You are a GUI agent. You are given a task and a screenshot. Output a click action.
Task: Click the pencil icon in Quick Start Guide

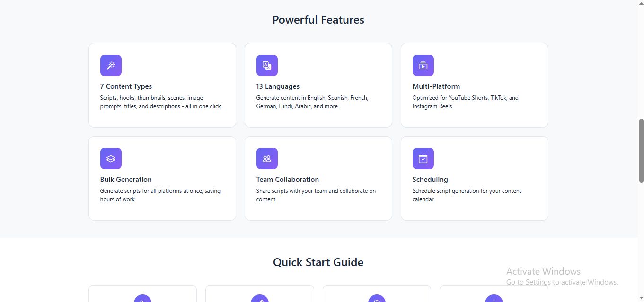click(x=260, y=299)
